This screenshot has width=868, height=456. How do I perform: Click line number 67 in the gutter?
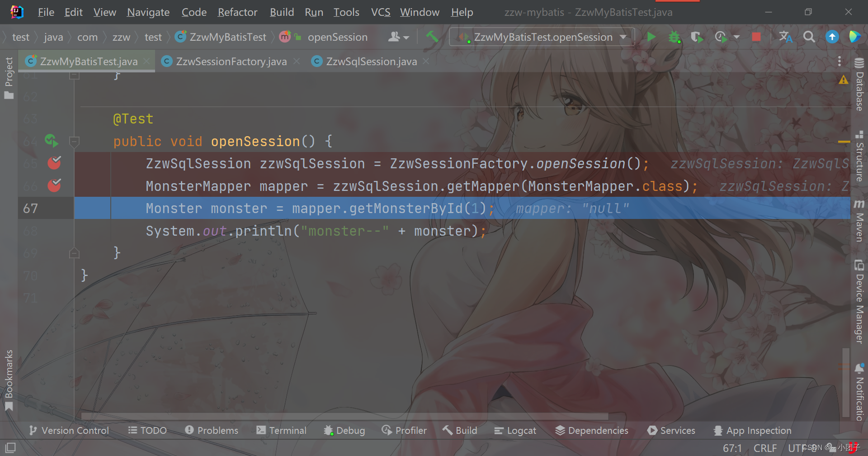coord(31,208)
